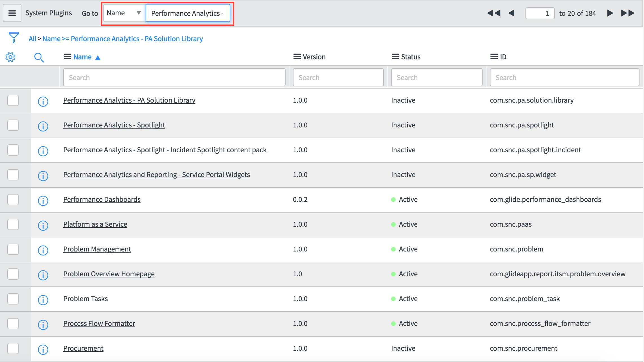Open the Version column options menu
644x362 pixels.
pos(297,57)
